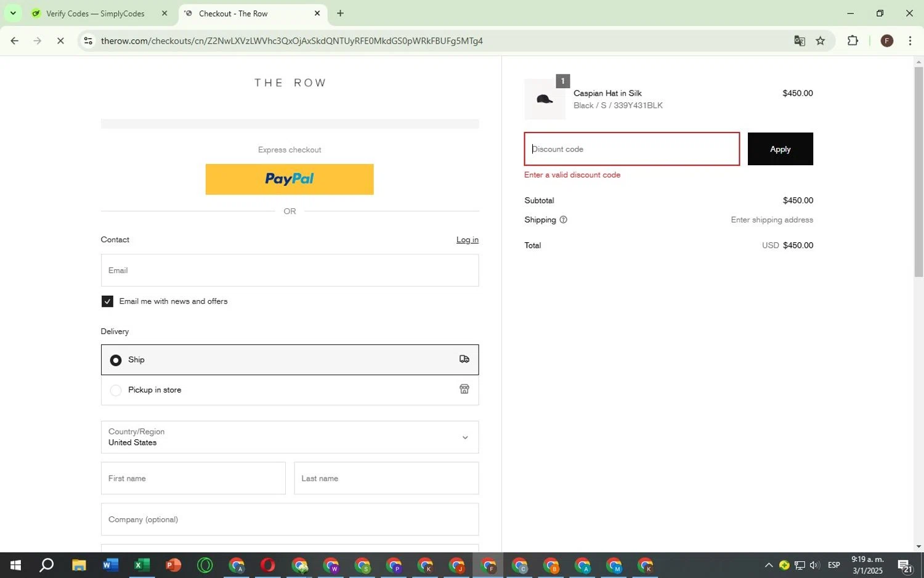The width and height of the screenshot is (924, 578).
Task: Switch to Chrome profile J in taskbar
Action: click(456, 565)
